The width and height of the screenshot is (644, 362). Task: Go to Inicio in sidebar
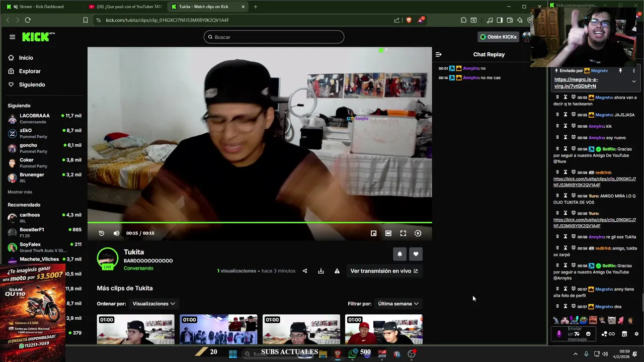21,58
